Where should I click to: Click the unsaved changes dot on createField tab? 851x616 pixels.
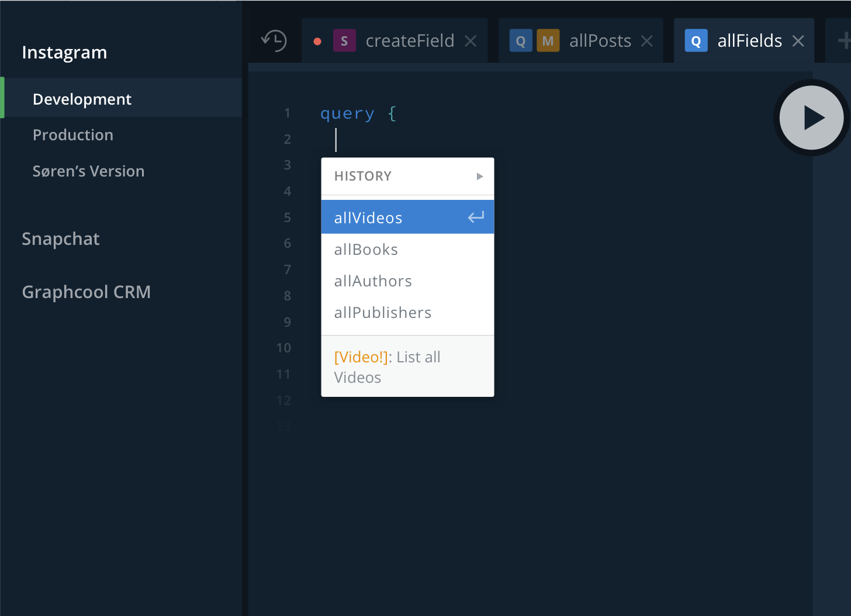coord(317,41)
